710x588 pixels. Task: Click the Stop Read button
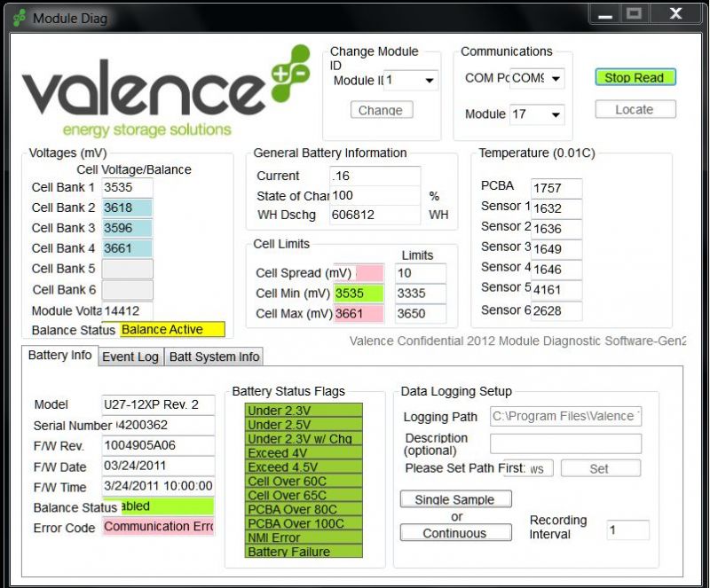tap(635, 77)
